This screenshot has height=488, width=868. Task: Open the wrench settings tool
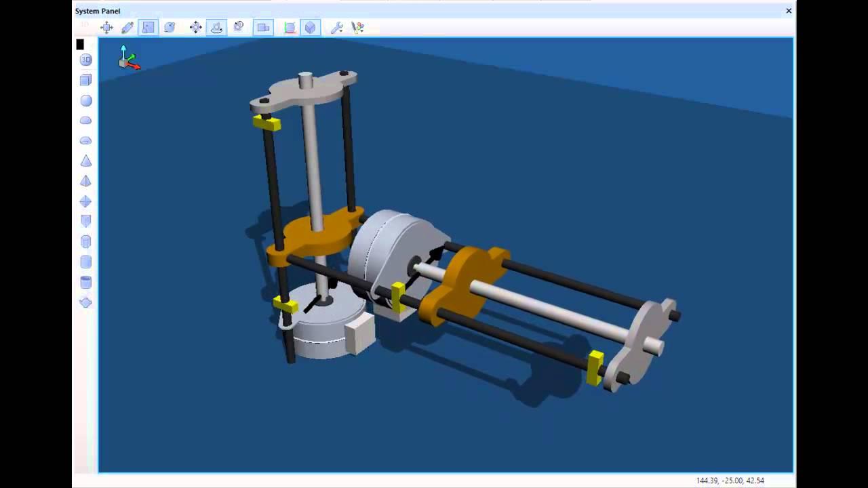coord(336,27)
